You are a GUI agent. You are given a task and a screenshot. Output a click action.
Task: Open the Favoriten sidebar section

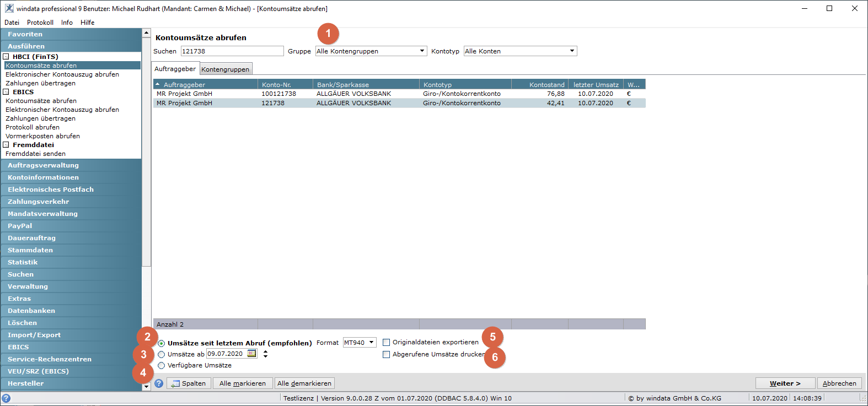pos(71,34)
